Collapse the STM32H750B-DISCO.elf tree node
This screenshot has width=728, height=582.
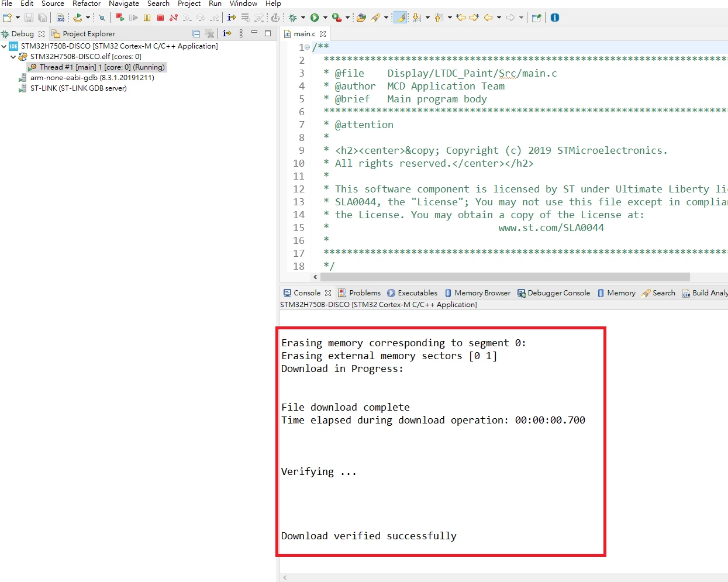(13, 57)
